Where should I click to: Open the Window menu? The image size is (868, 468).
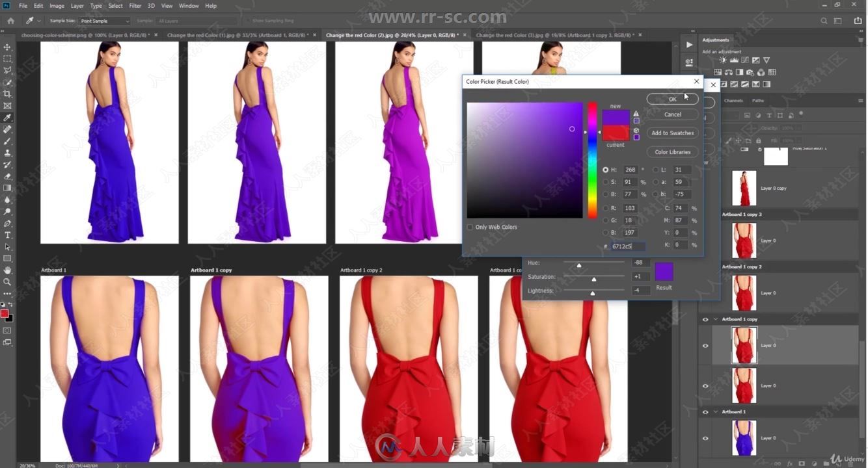[189, 6]
